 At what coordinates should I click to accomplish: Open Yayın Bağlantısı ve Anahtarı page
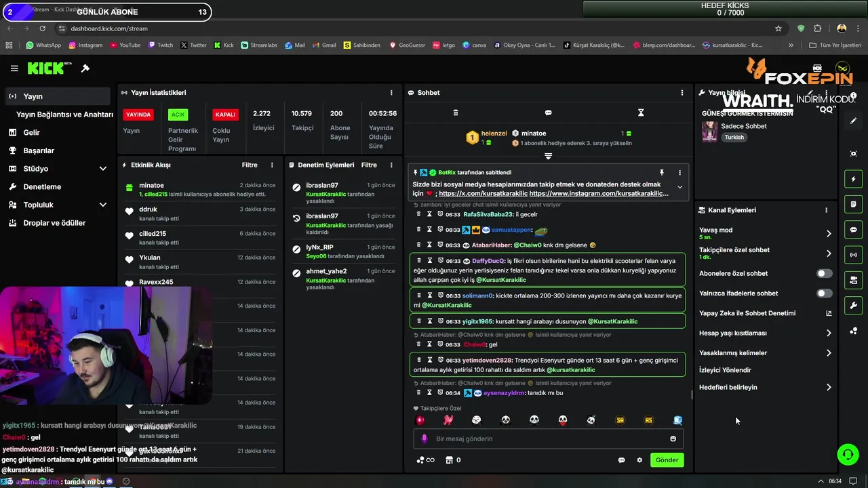64,115
